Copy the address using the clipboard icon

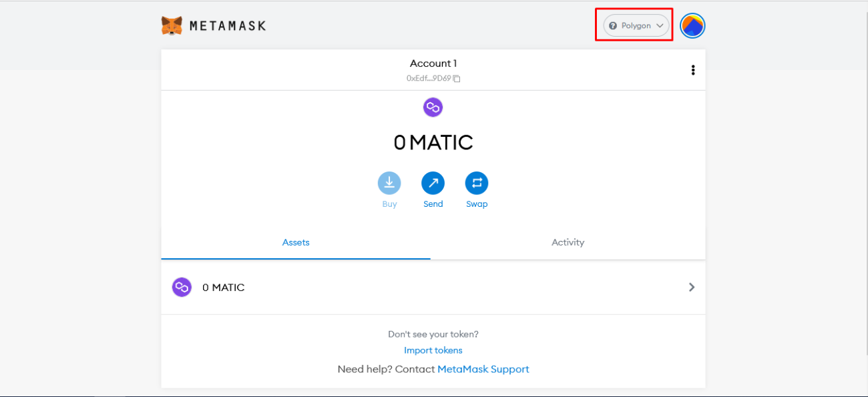[457, 79]
